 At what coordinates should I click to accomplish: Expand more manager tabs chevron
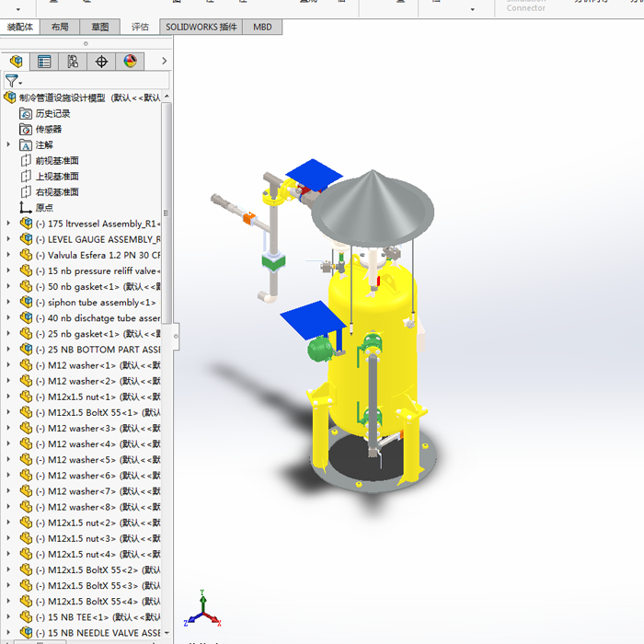pos(165,61)
